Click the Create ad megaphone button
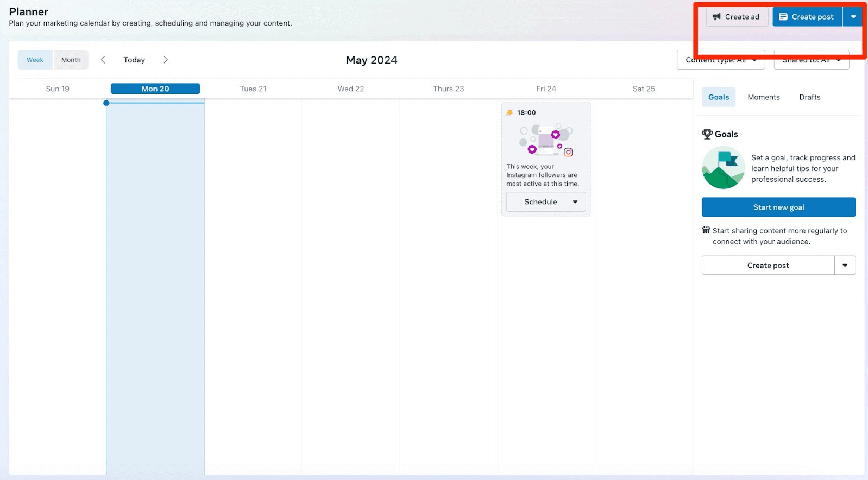This screenshot has height=480, width=868. [x=737, y=17]
